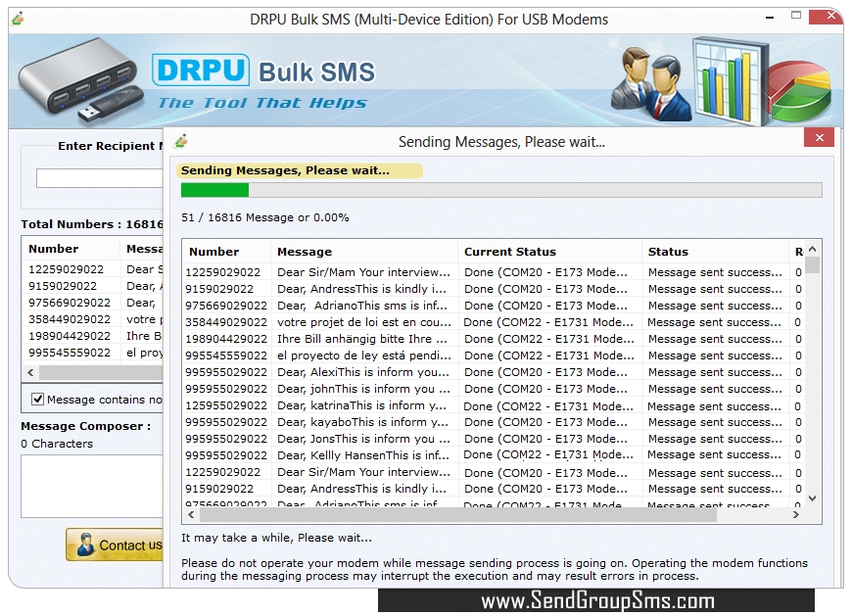Click the businessman icon on Contact us button

88,545
